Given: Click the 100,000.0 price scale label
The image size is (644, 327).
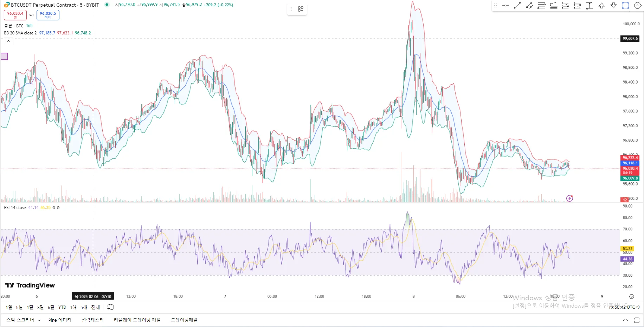Looking at the screenshot, I should pyautogui.click(x=631, y=24).
